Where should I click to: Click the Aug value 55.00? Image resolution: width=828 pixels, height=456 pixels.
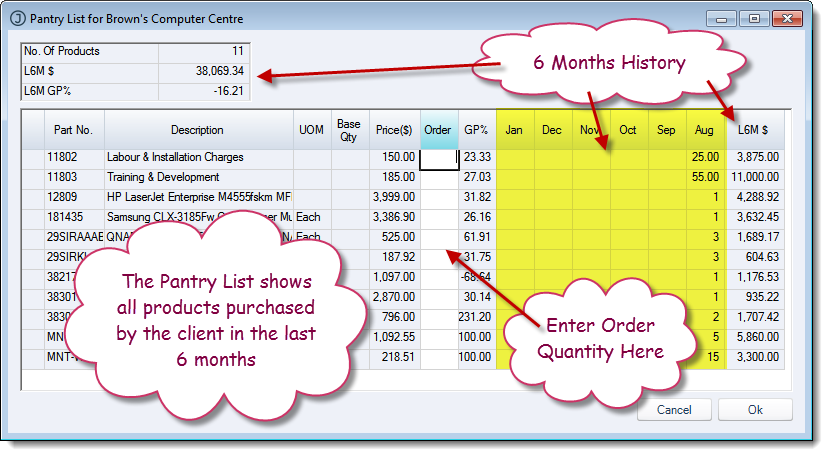pyautogui.click(x=705, y=177)
